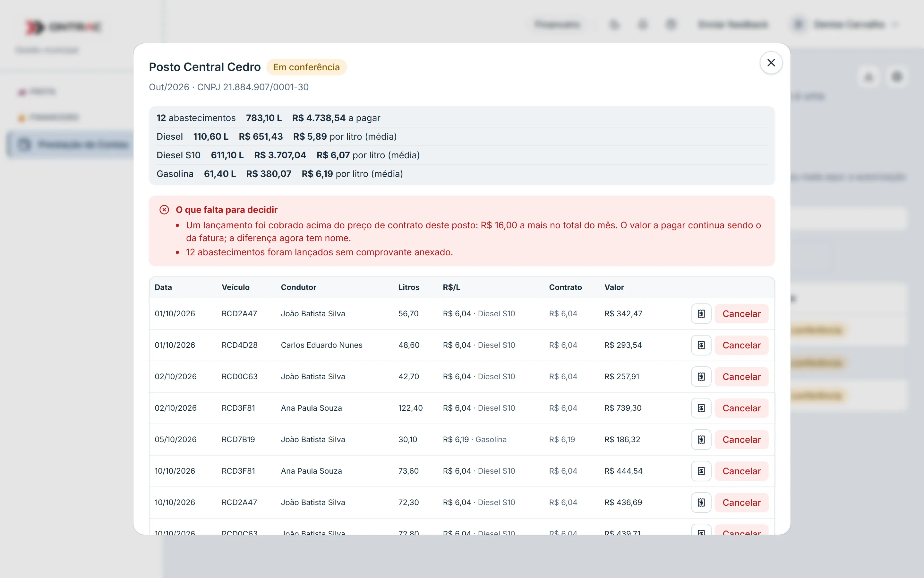
Task: Click the Litros column header
Action: pos(408,287)
